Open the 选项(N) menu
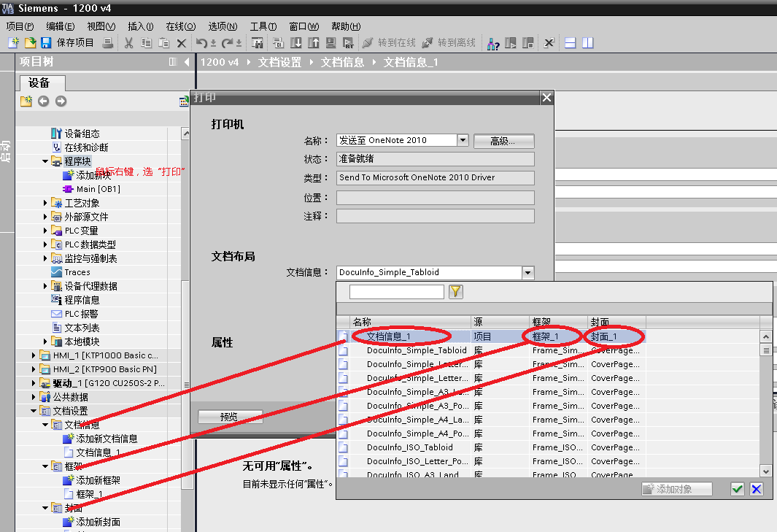This screenshot has height=532, width=777. pyautogui.click(x=222, y=26)
